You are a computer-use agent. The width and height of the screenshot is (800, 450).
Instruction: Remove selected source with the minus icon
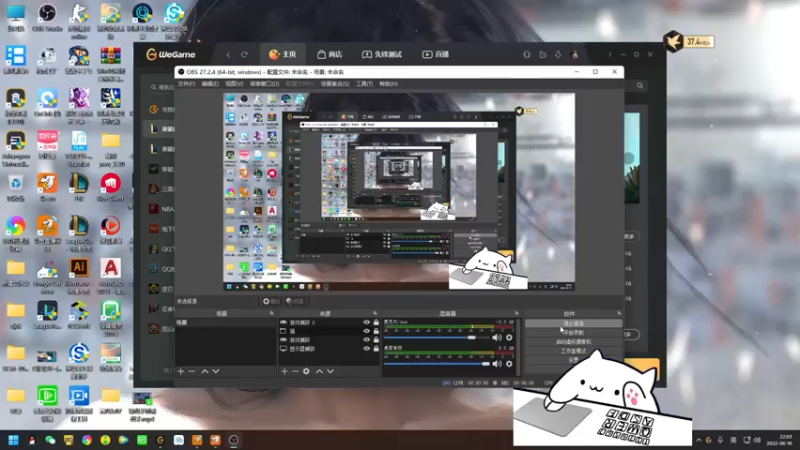[x=295, y=371]
